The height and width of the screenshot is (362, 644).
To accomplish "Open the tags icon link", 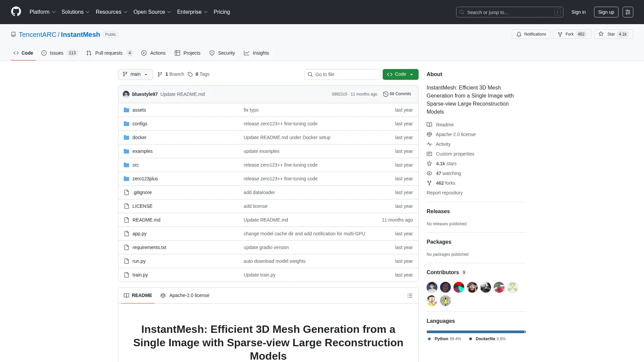I will coord(190,74).
